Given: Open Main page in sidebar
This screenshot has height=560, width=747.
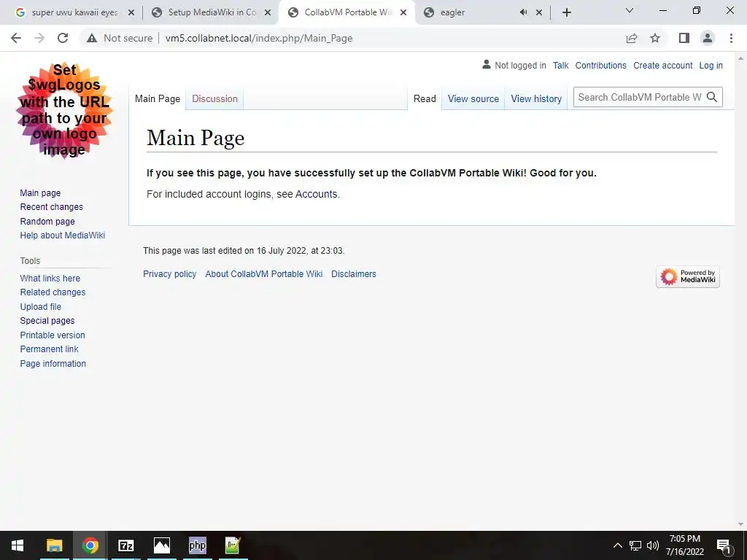Looking at the screenshot, I should point(40,192).
